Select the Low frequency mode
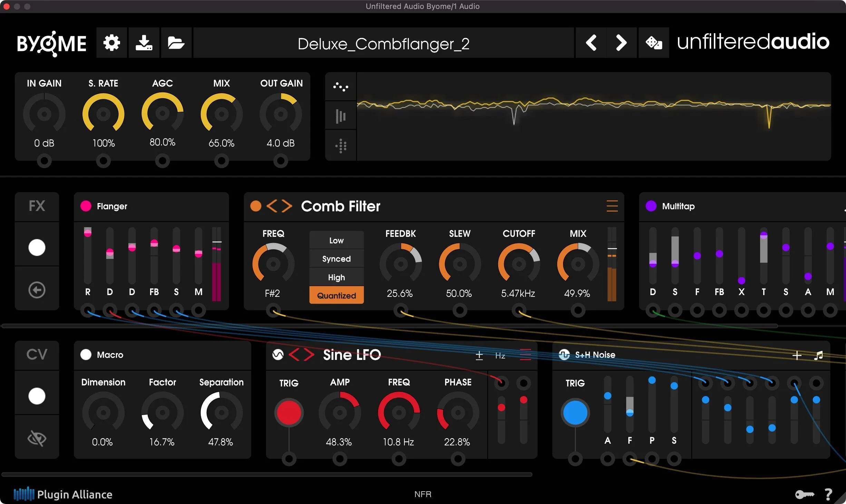Screen dimensions: 846x504 click(336, 240)
